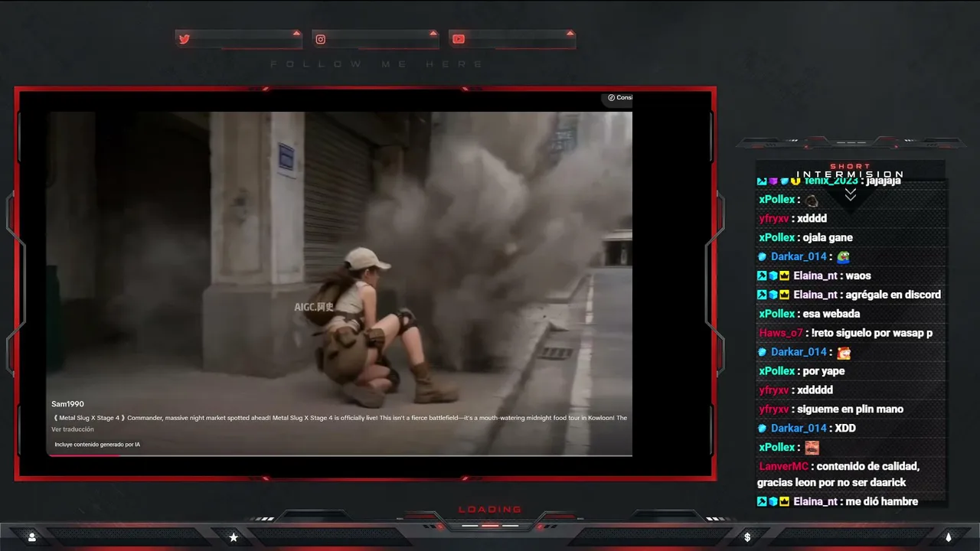The image size is (980, 551).
Task: Click the Metal Slug X Stage 4 caption
Action: click(x=340, y=418)
